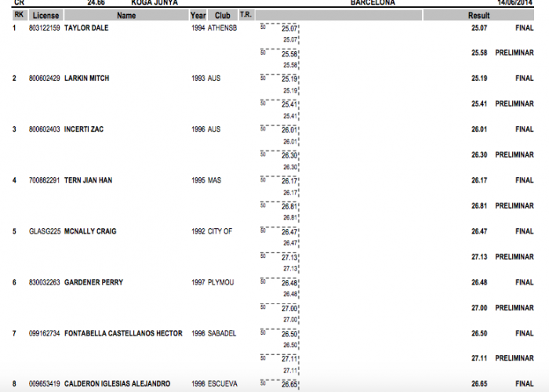This screenshot has width=549, height=392.
Task: Select 26.81 in the Result column
Action: [479, 206]
